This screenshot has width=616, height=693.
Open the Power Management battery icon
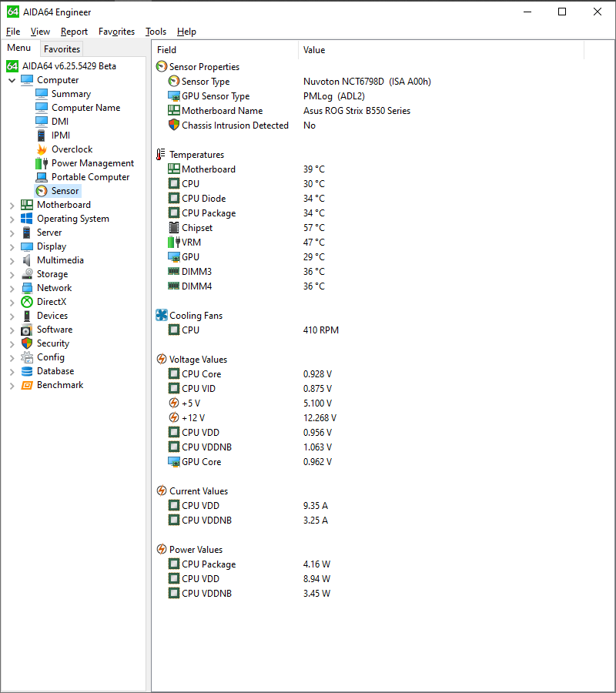click(42, 163)
